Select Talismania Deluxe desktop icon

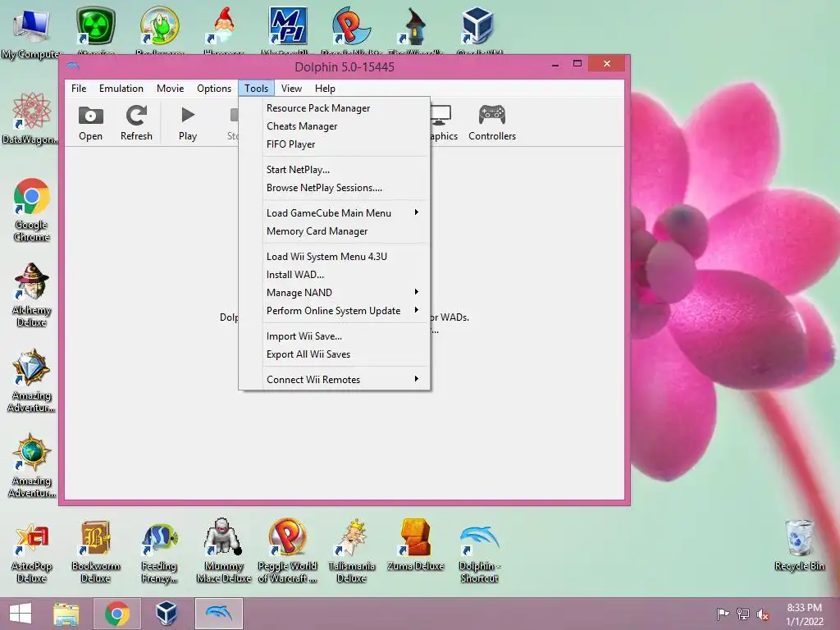[351, 552]
